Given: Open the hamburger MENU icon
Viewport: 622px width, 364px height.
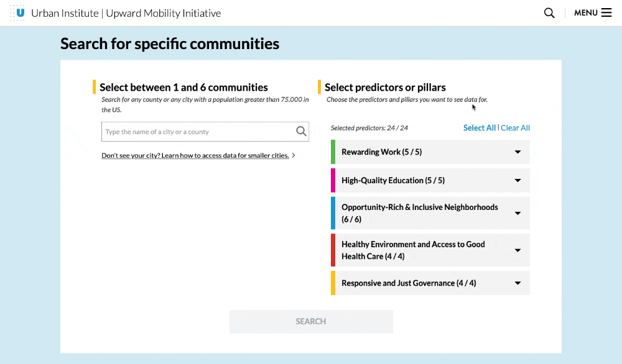Looking at the screenshot, I should click(x=606, y=13).
